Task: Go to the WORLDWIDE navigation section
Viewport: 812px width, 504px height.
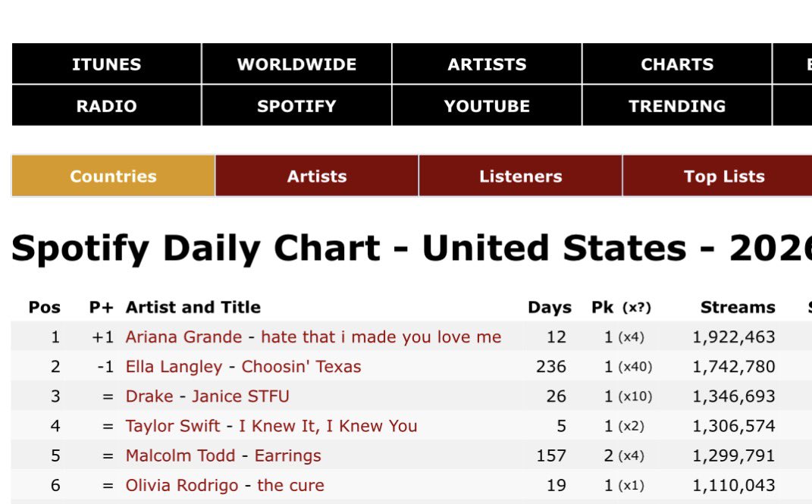Action: click(296, 64)
